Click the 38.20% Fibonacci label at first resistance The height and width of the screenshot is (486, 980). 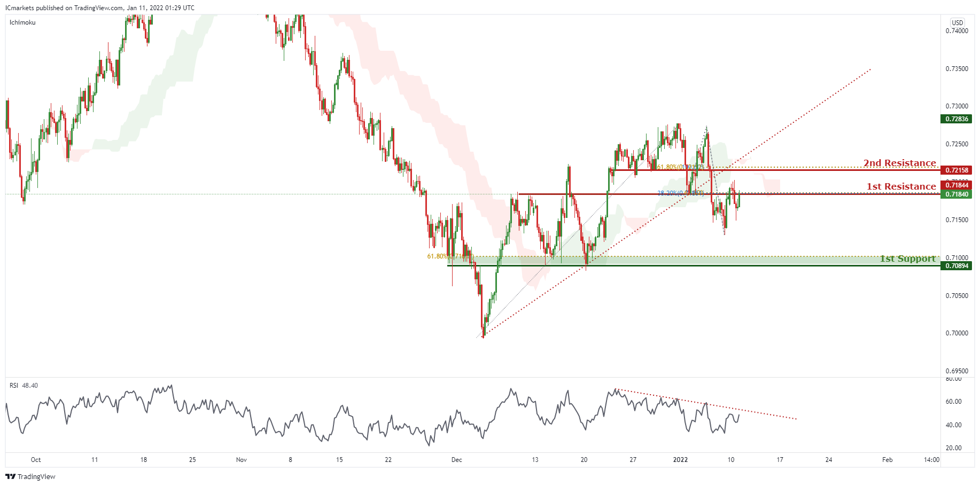click(x=680, y=193)
